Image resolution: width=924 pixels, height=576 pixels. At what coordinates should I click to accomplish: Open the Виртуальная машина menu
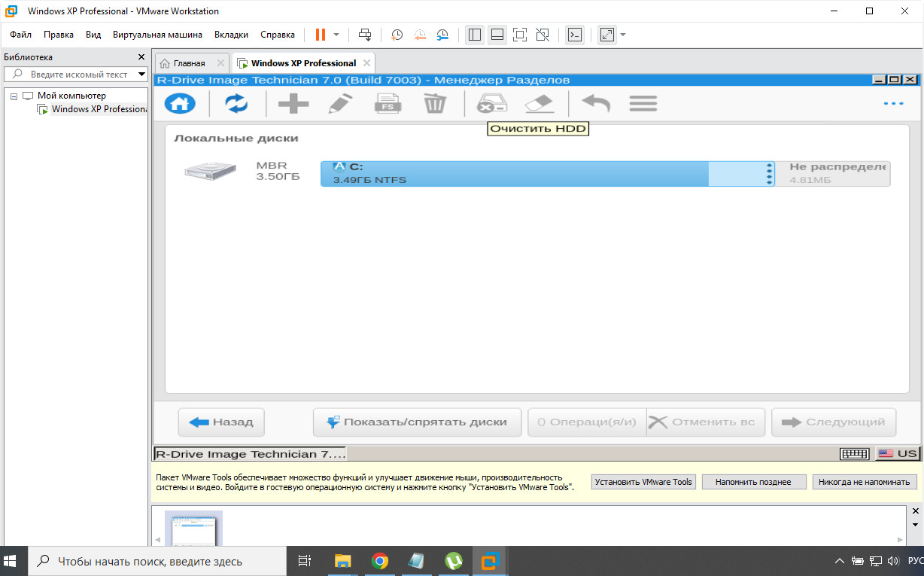[x=157, y=35]
